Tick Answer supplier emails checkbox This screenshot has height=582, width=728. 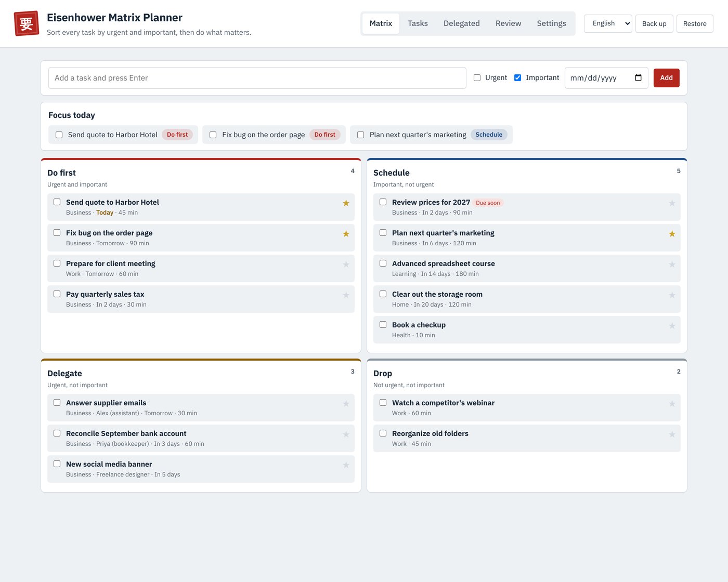pyautogui.click(x=57, y=403)
